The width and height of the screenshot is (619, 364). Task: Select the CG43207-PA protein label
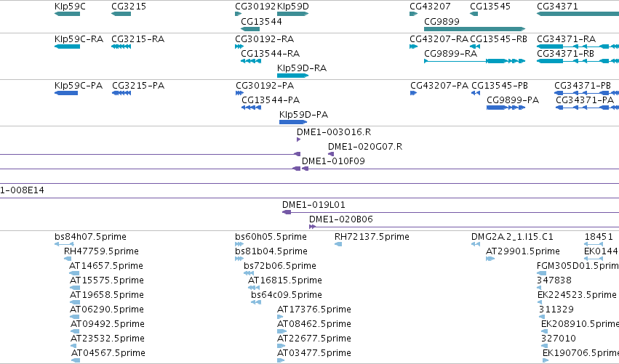coord(439,86)
